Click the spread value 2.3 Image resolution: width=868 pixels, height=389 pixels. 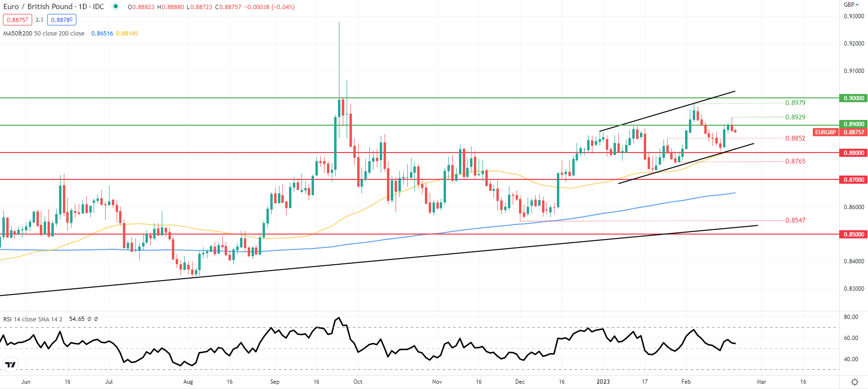pyautogui.click(x=39, y=20)
